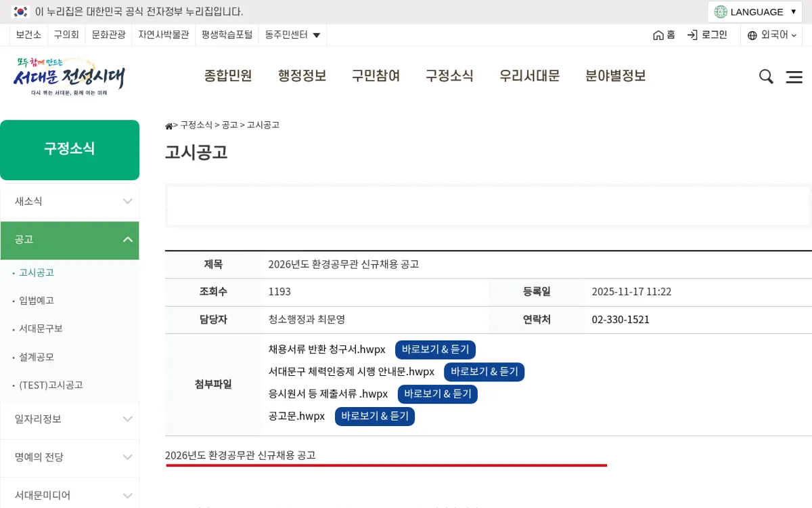Open the 종합민원 main menu
This screenshot has width=812, height=508.
pos(228,76)
